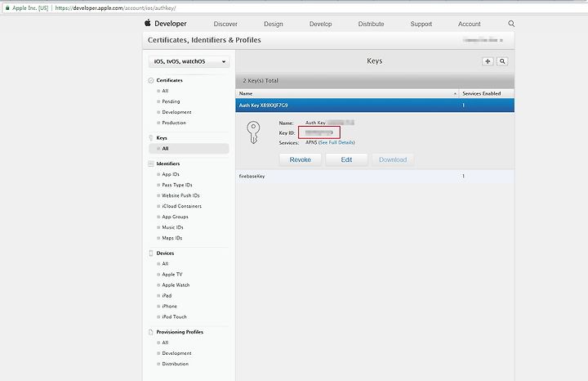
Task: Open Music IDs
Action: click(172, 227)
